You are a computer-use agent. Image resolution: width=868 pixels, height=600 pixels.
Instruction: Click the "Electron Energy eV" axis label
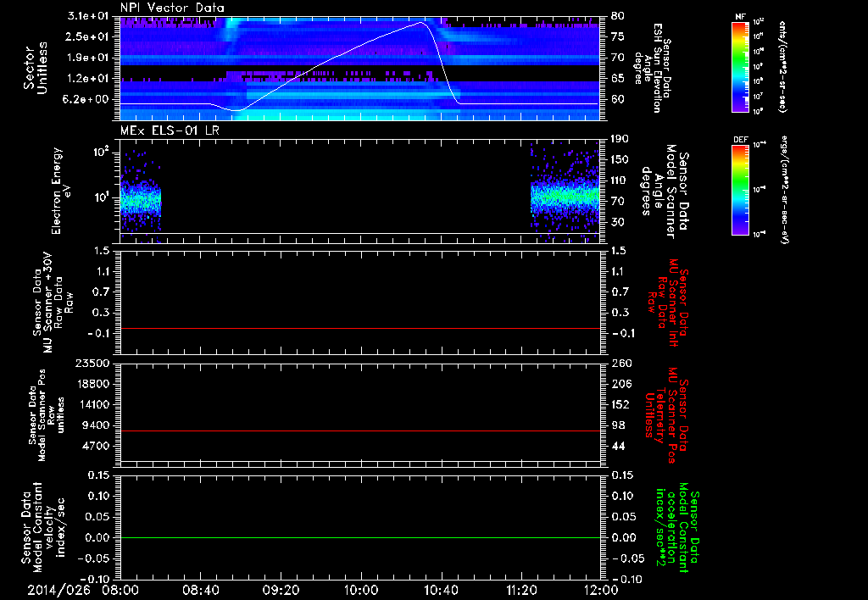61,191
